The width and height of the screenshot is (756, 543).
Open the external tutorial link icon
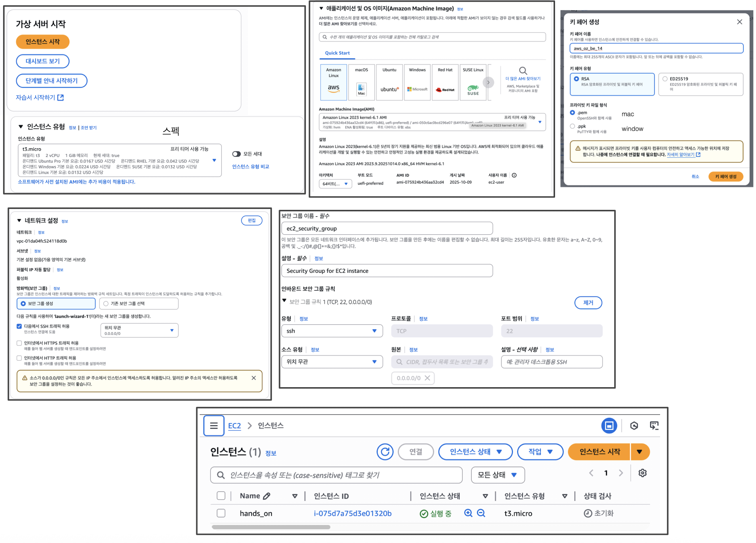[60, 98]
